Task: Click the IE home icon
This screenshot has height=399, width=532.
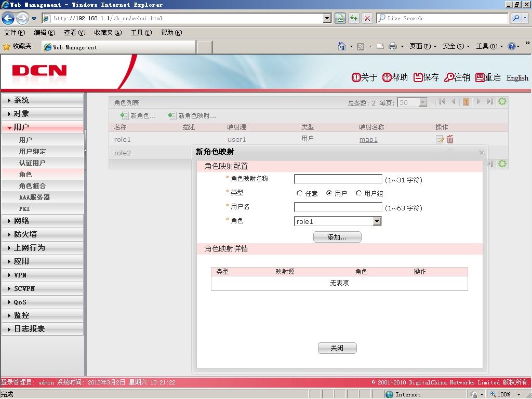Action: point(342,46)
